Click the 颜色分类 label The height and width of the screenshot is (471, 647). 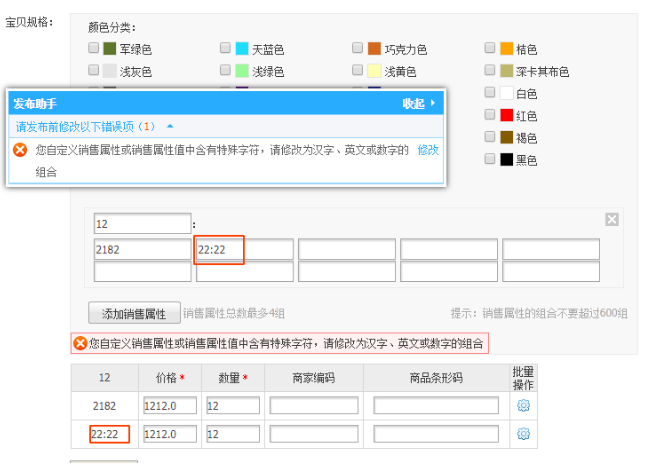[112, 27]
